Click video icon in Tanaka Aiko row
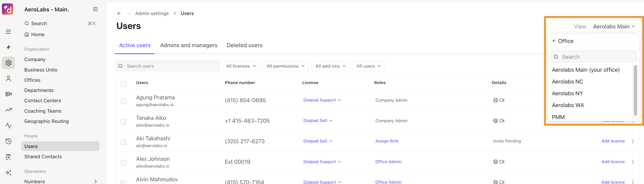 502,121
